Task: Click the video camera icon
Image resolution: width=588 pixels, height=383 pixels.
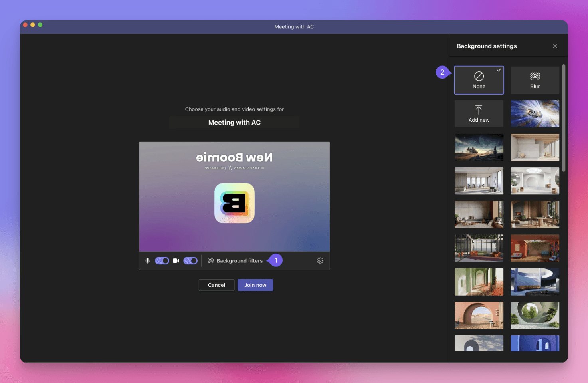Action: (x=176, y=261)
